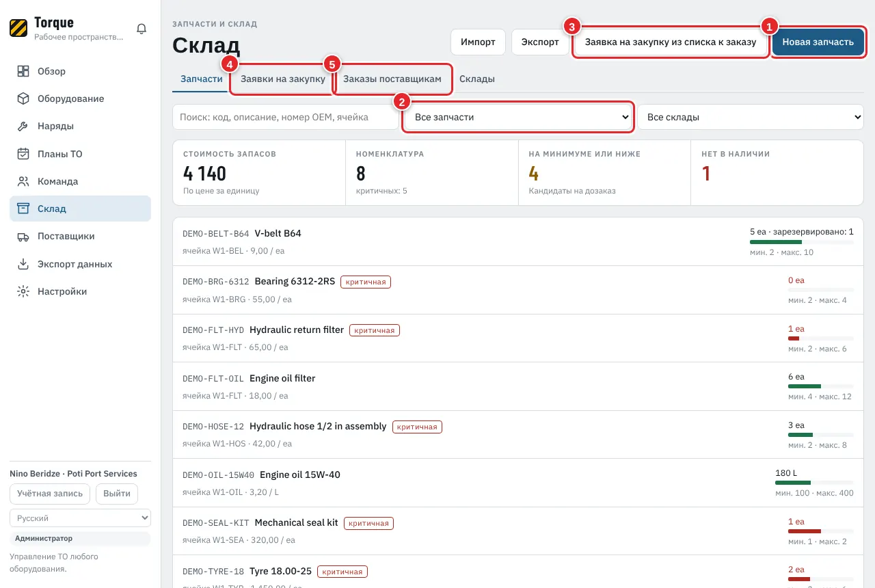Click the Поставщики truck icon

click(23, 237)
